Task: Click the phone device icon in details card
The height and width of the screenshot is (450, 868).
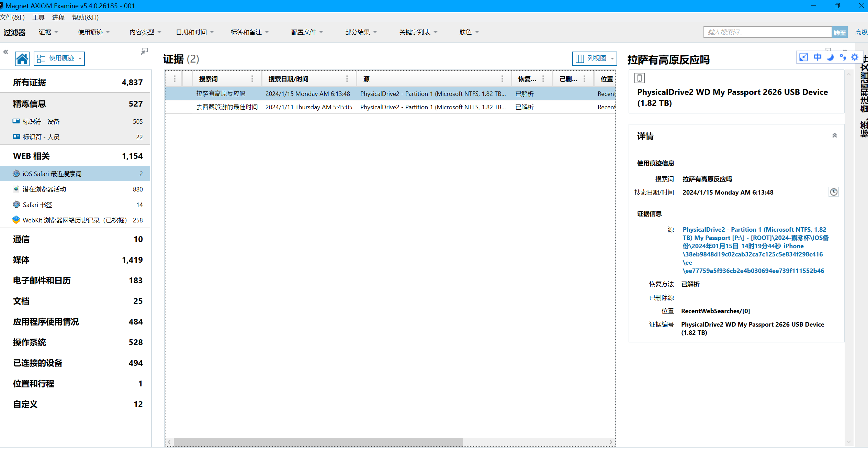Action: [639, 78]
